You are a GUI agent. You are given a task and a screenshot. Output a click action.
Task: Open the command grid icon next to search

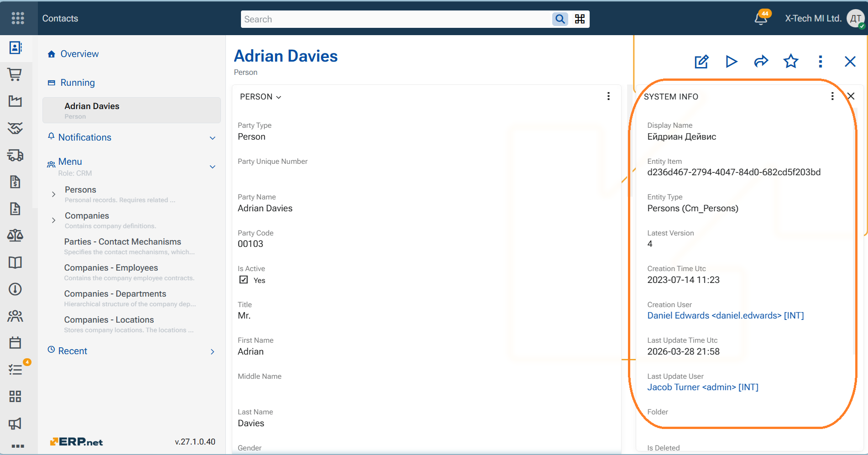tap(580, 19)
